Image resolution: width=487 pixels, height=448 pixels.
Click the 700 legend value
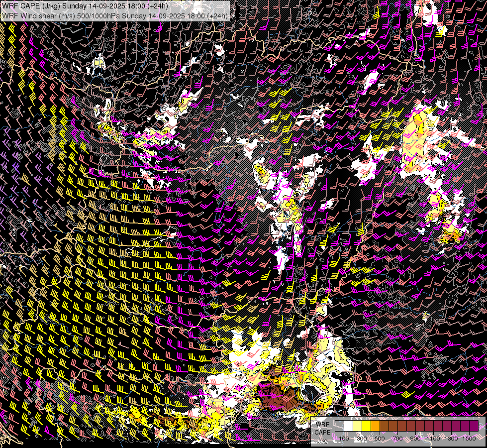coord(397,439)
